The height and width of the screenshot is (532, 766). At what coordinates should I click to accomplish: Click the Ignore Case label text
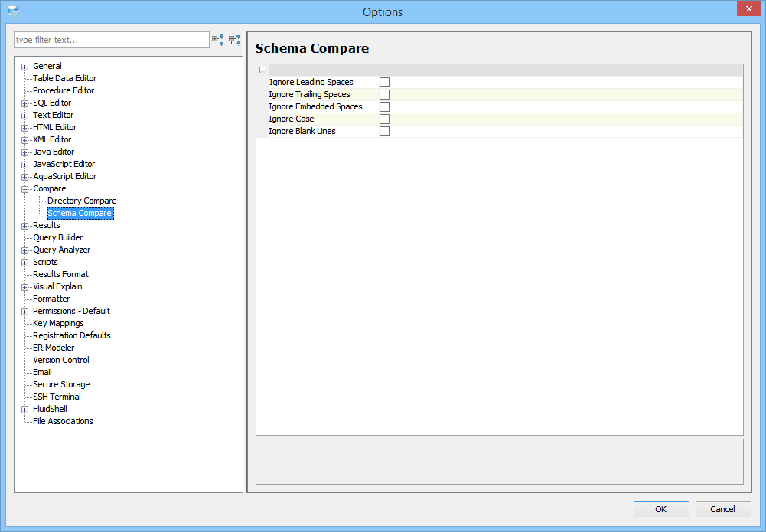(x=291, y=119)
